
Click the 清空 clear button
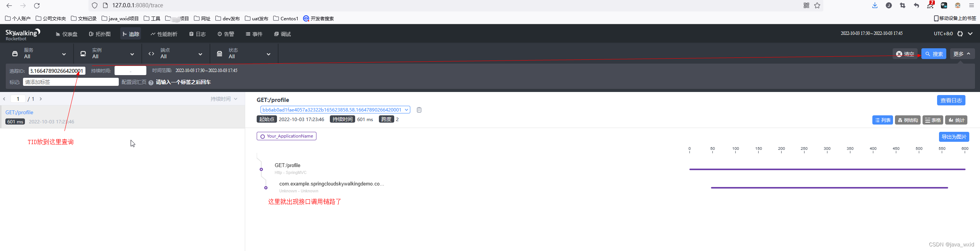point(906,54)
